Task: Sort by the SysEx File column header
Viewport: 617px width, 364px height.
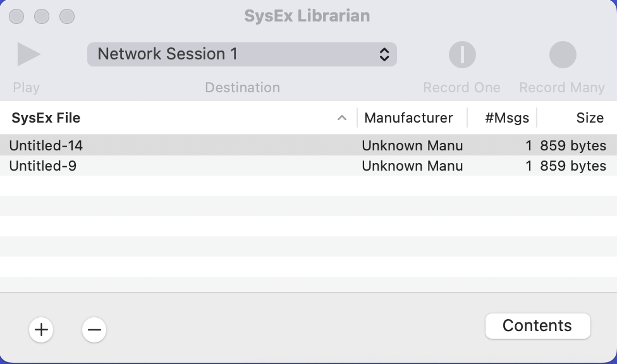Action: pos(46,118)
